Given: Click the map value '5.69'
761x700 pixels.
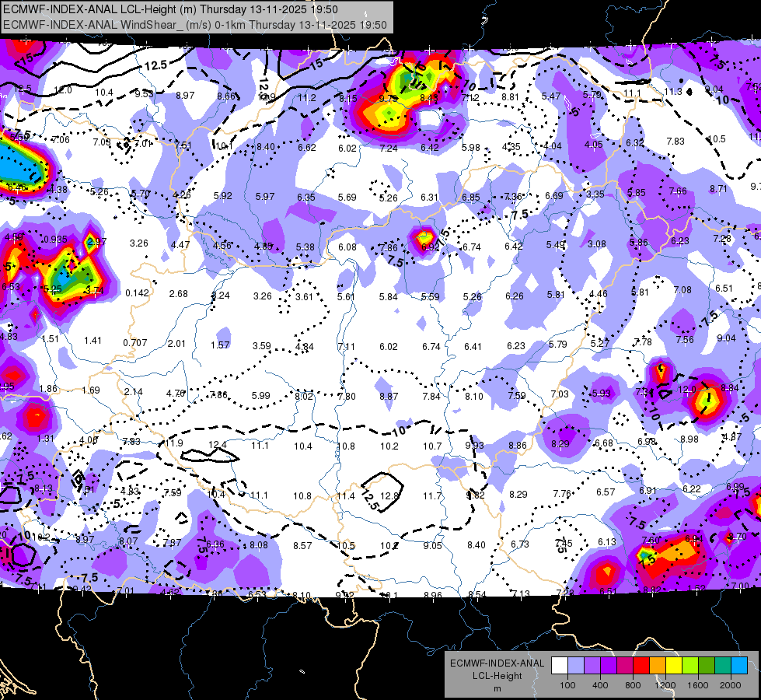Looking at the screenshot, I should (x=347, y=197).
